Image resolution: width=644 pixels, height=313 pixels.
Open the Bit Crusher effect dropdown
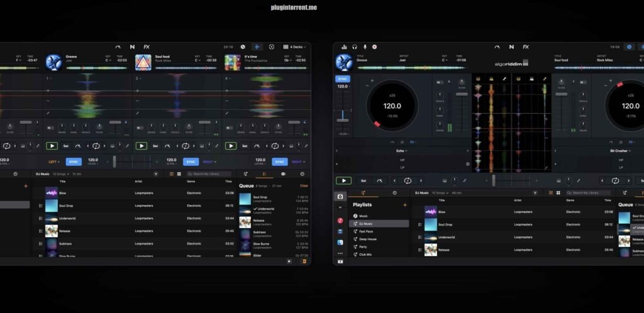pos(620,151)
